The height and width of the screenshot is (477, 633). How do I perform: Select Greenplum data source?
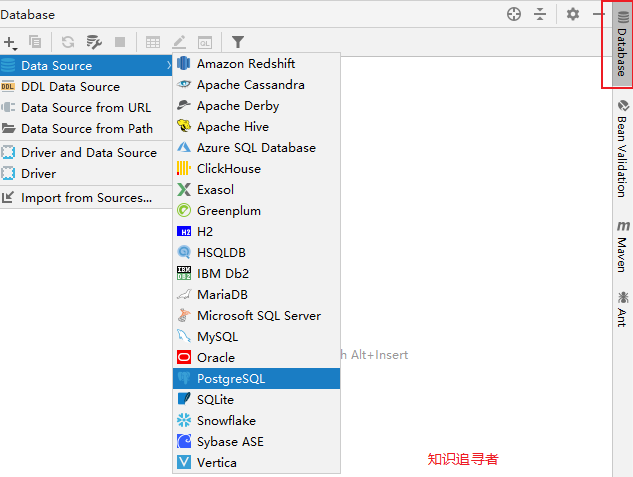click(x=256, y=211)
